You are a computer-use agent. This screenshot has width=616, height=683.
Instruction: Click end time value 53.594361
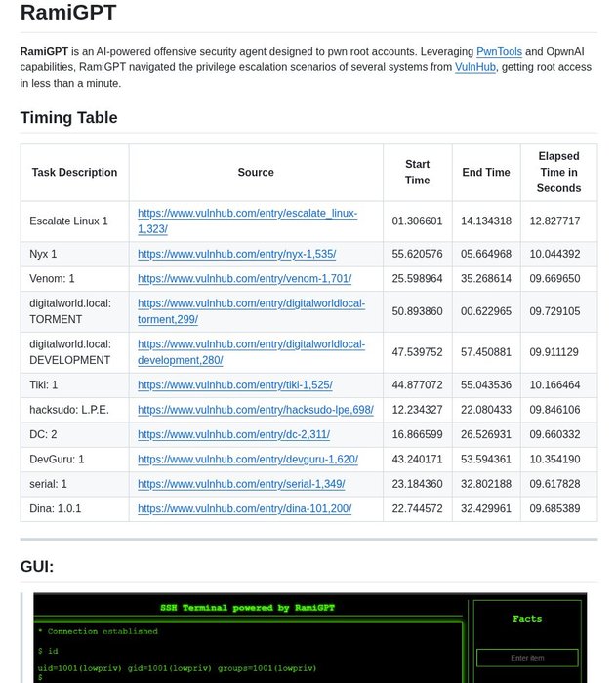pos(486,460)
